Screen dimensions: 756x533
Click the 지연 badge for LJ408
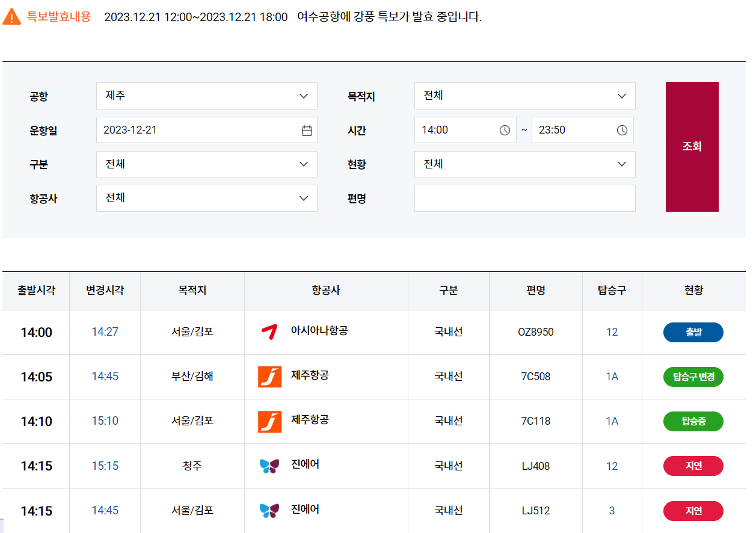click(693, 466)
